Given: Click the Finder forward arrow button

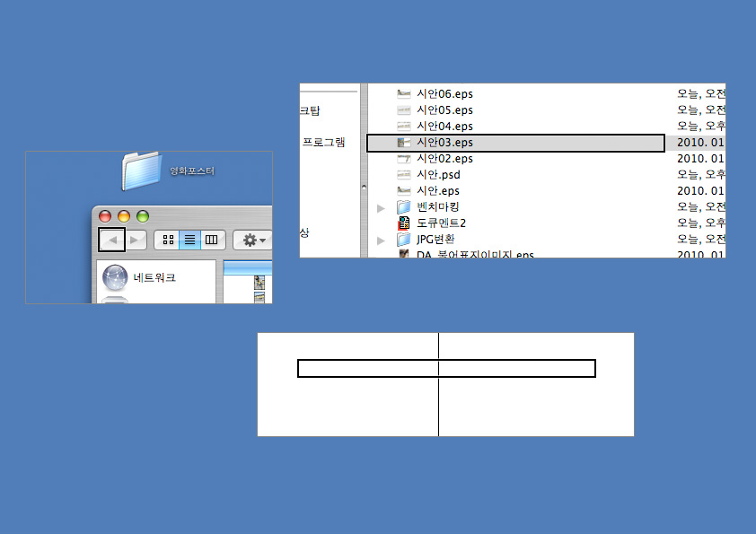Looking at the screenshot, I should pos(135,240).
